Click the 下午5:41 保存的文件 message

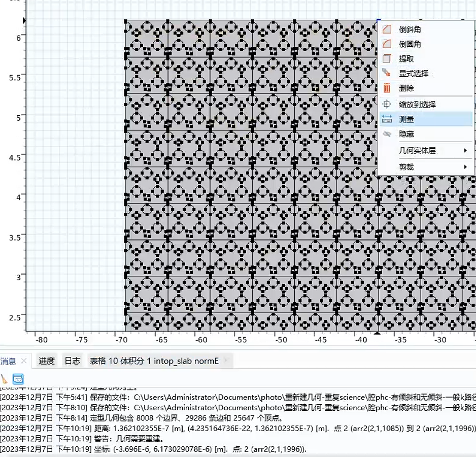click(238, 397)
